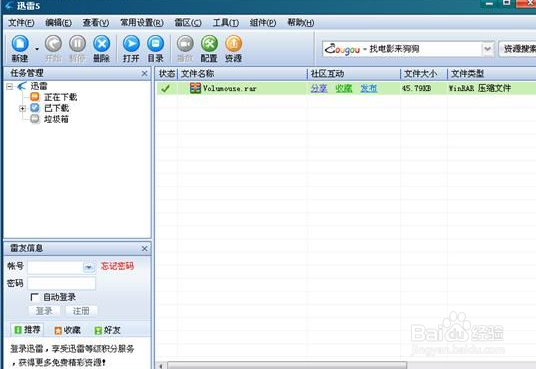Viewport: 536px width, 369px height.
Task: Open the dropdown arrow beside 新建
Action: tap(37, 49)
